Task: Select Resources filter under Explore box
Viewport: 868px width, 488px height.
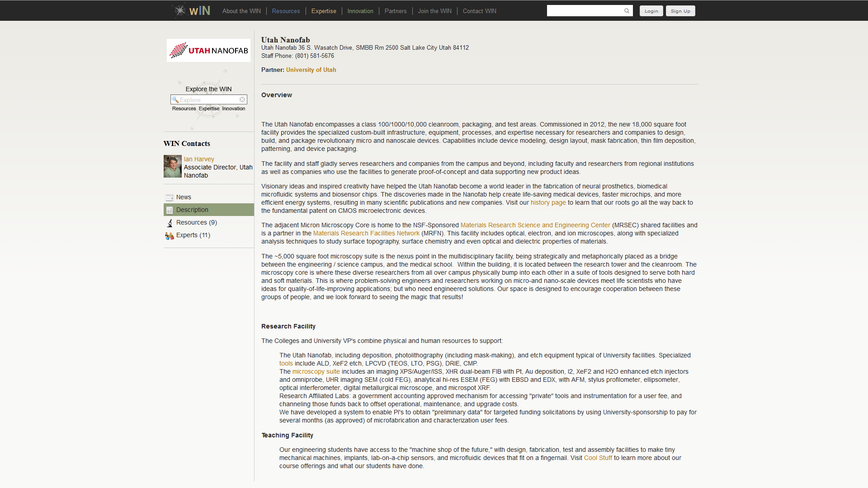Action: click(x=184, y=108)
